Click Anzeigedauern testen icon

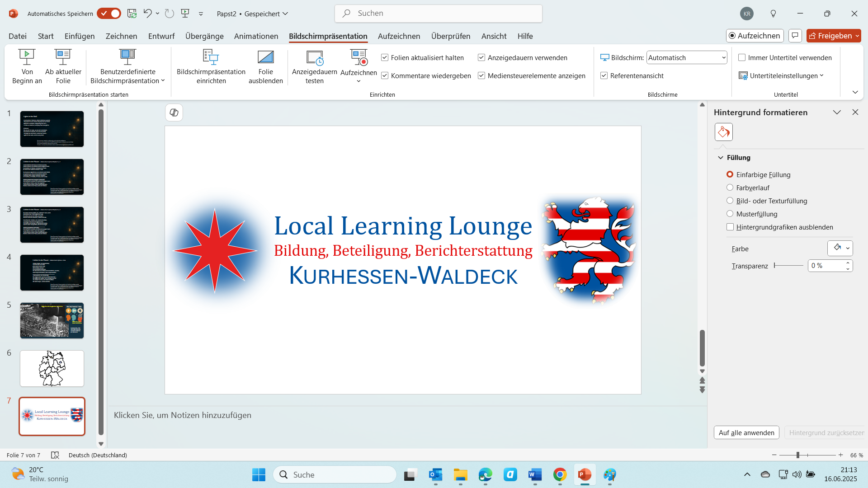pos(315,57)
